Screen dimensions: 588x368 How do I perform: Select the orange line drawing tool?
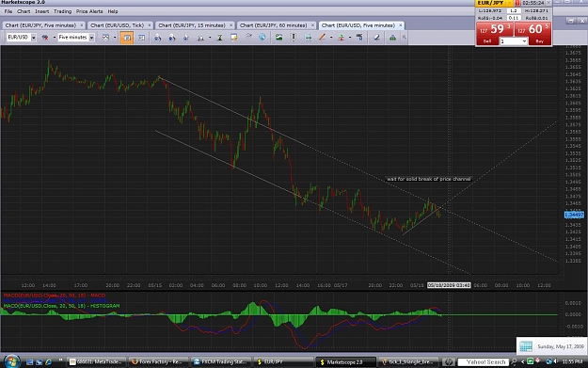pos(322,37)
